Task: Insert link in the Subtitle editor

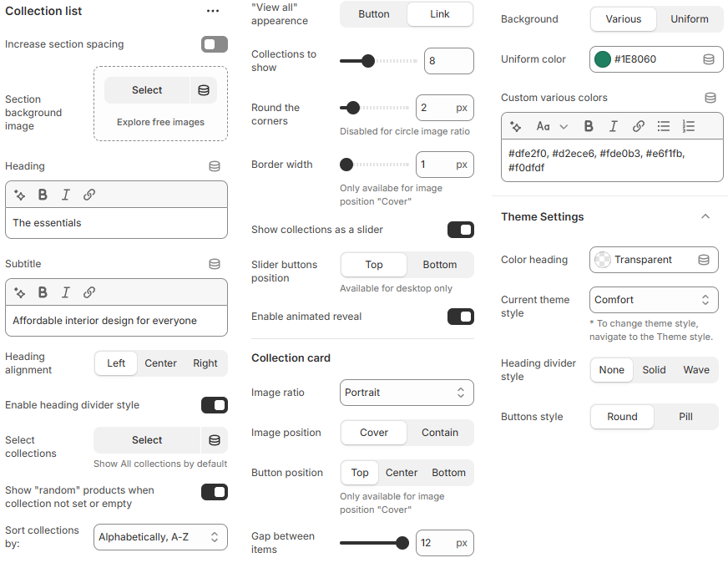Action: coord(89,292)
